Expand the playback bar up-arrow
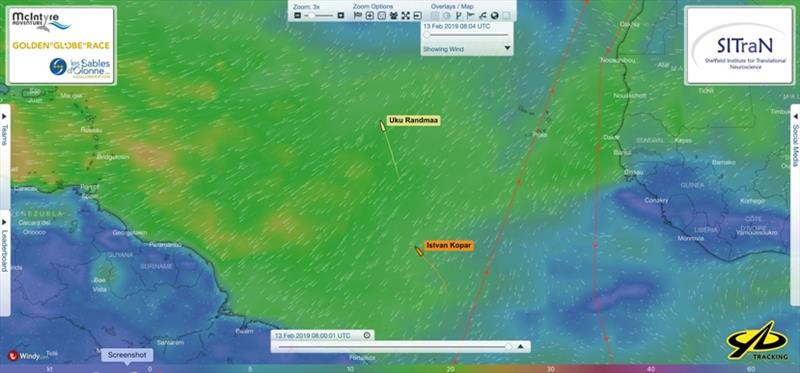 (521, 346)
